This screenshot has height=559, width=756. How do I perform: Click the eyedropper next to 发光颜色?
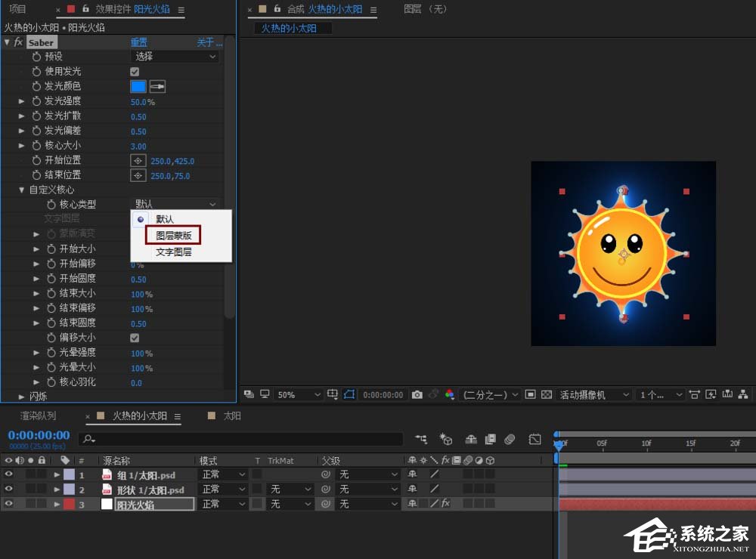(x=157, y=86)
